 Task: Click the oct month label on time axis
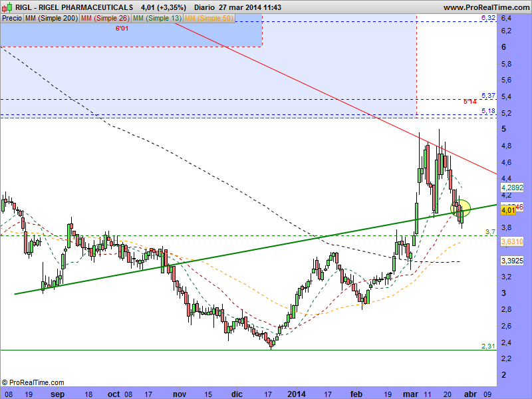click(x=114, y=394)
